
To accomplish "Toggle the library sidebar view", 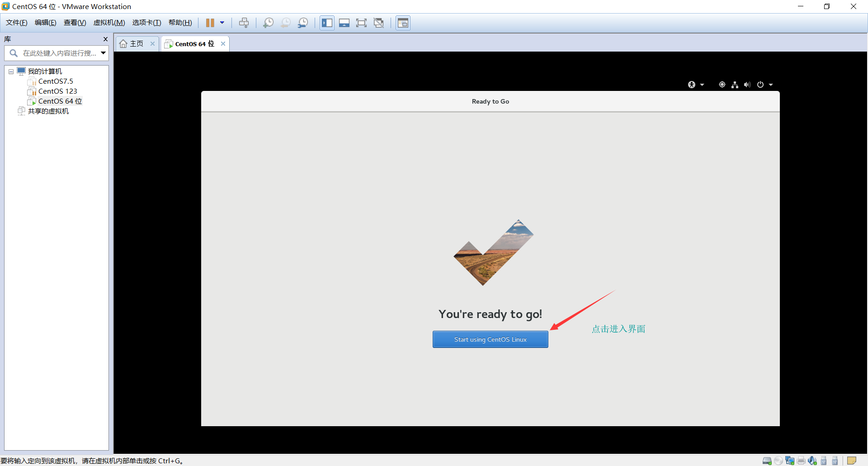I will [327, 23].
